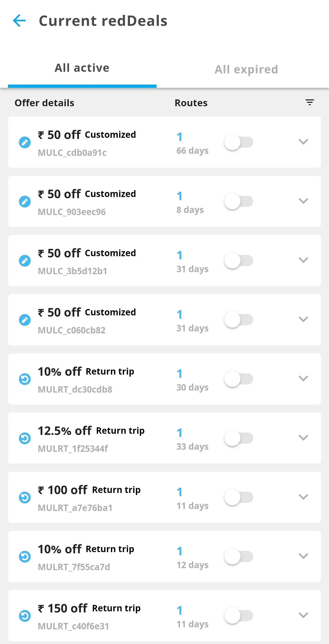Viewport: 329px width, 644px height.
Task: Switch to the All expired tab
Action: (246, 69)
